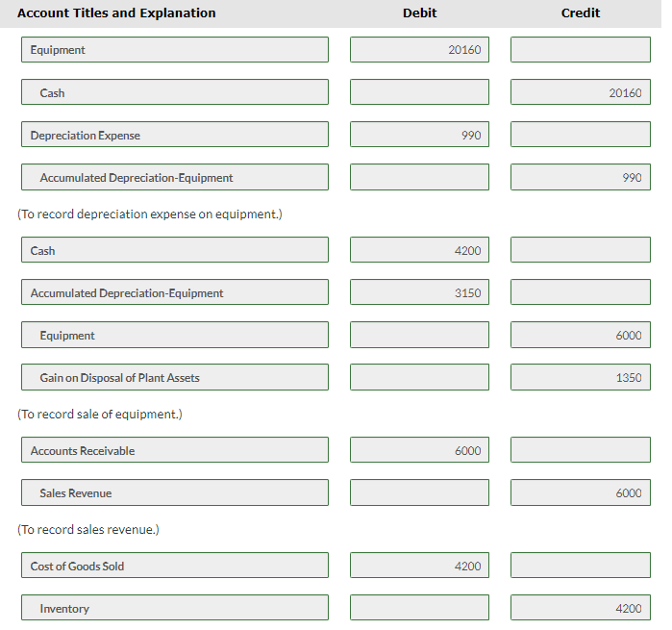Click the credit field showing 20160

[581, 91]
